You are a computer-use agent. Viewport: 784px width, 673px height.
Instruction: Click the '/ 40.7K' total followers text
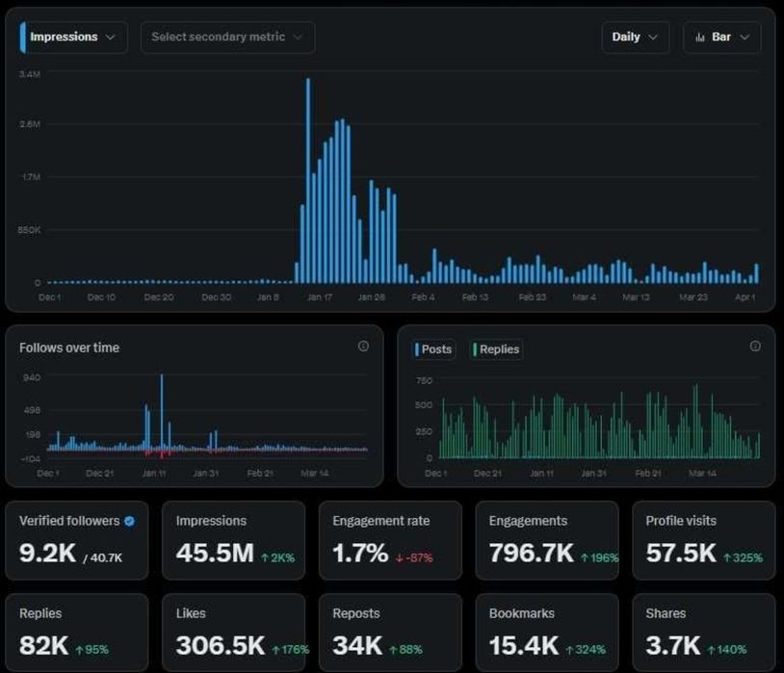pyautogui.click(x=102, y=558)
